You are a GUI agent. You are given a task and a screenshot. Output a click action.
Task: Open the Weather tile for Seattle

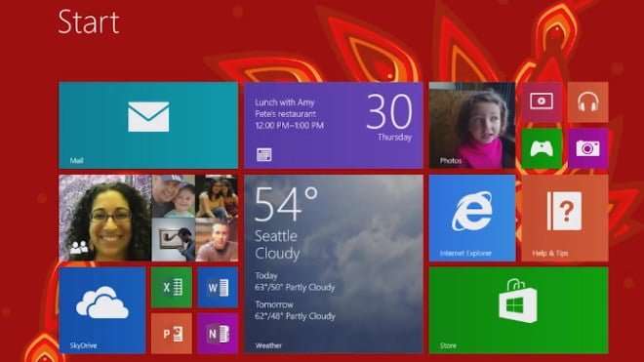334,264
